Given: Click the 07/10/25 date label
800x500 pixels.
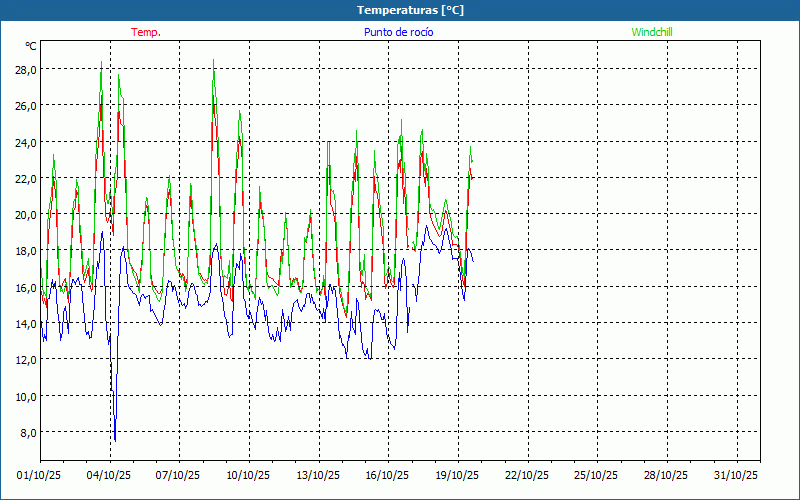Looking at the screenshot, I should point(179,475).
